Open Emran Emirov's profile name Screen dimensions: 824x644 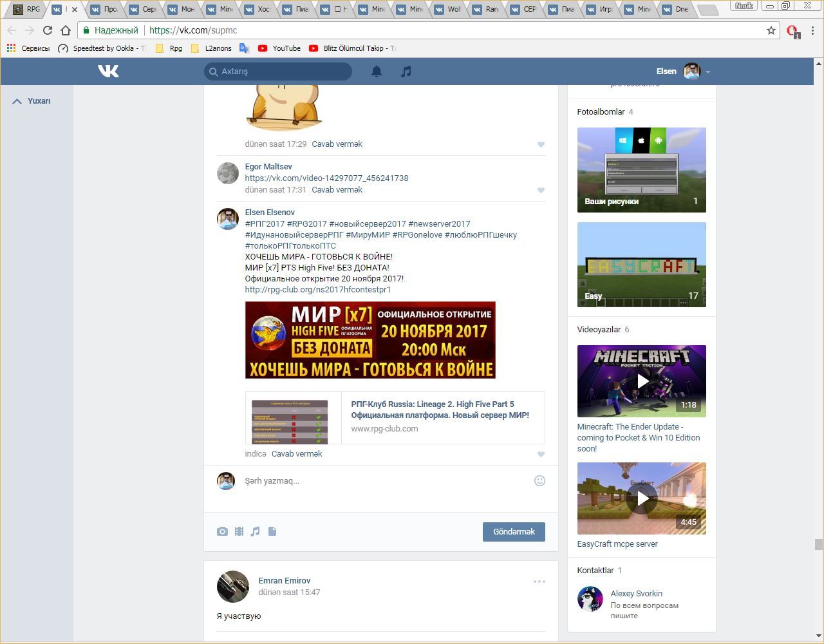(x=285, y=581)
